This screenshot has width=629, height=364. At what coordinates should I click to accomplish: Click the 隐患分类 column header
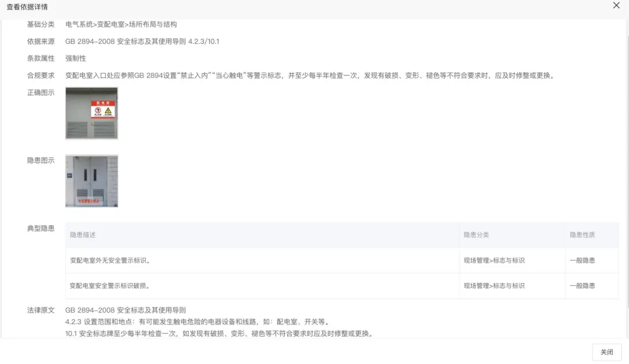[x=476, y=235]
